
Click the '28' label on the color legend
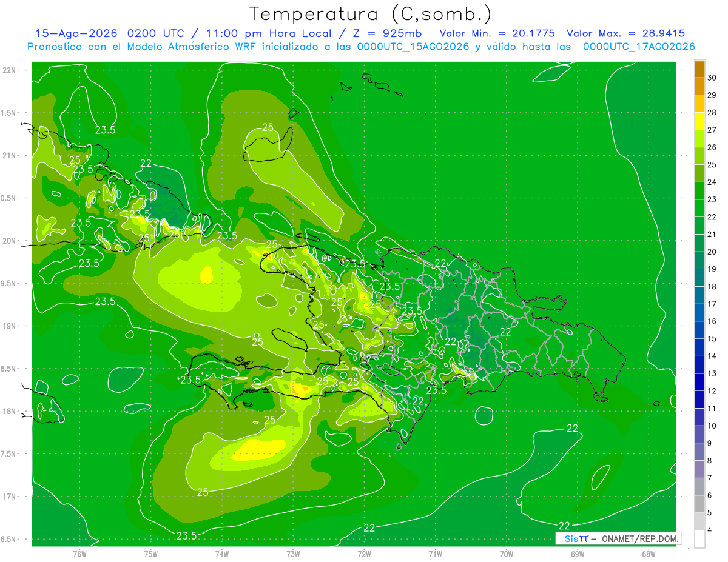click(x=712, y=112)
